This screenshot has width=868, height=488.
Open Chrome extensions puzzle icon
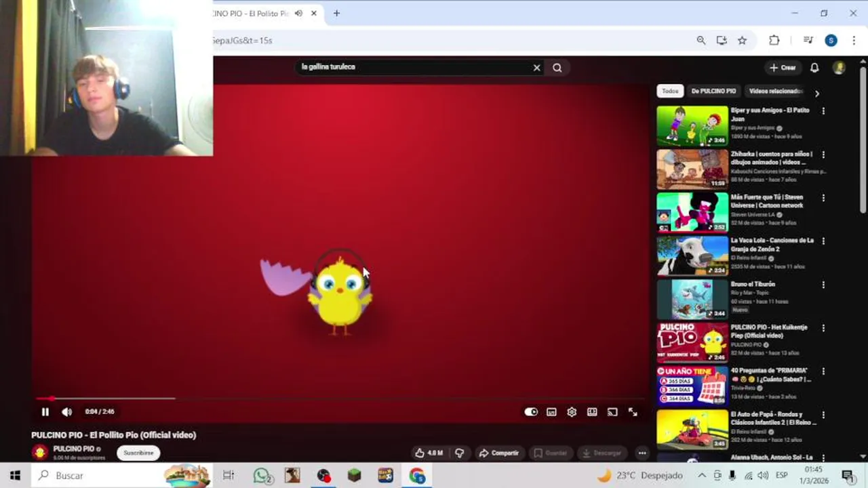[x=774, y=41]
